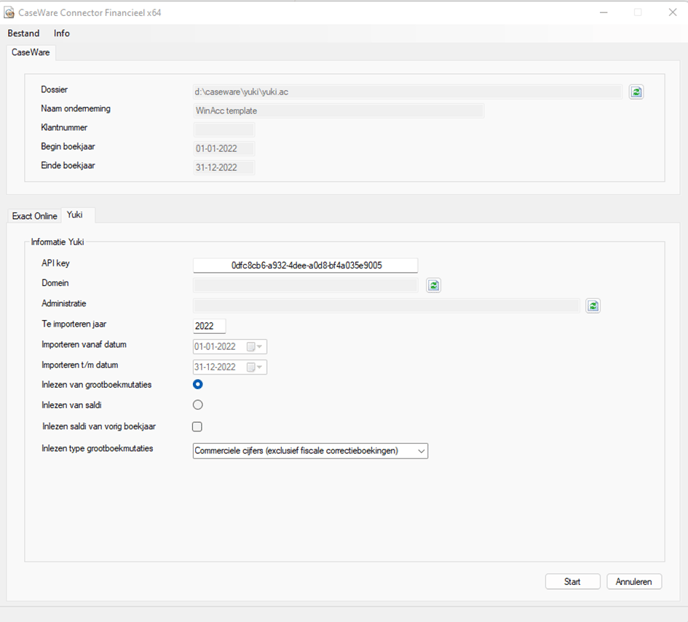688x622 pixels.
Task: Open calendar icon for Importeren t/m datum
Action: pos(254,367)
